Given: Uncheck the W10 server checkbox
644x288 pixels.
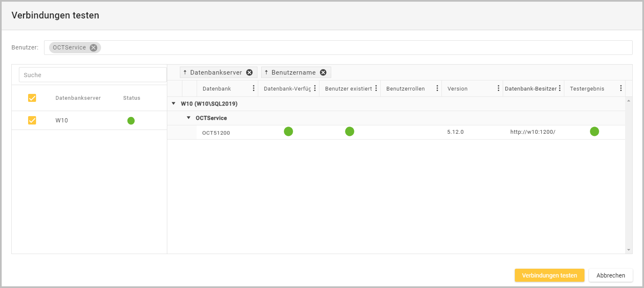Looking at the screenshot, I should point(32,120).
